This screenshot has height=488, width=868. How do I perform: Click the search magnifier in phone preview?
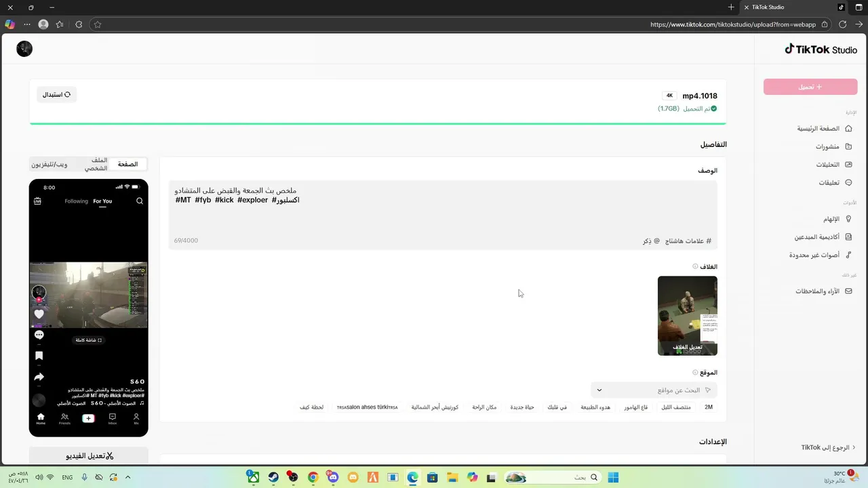pos(140,201)
